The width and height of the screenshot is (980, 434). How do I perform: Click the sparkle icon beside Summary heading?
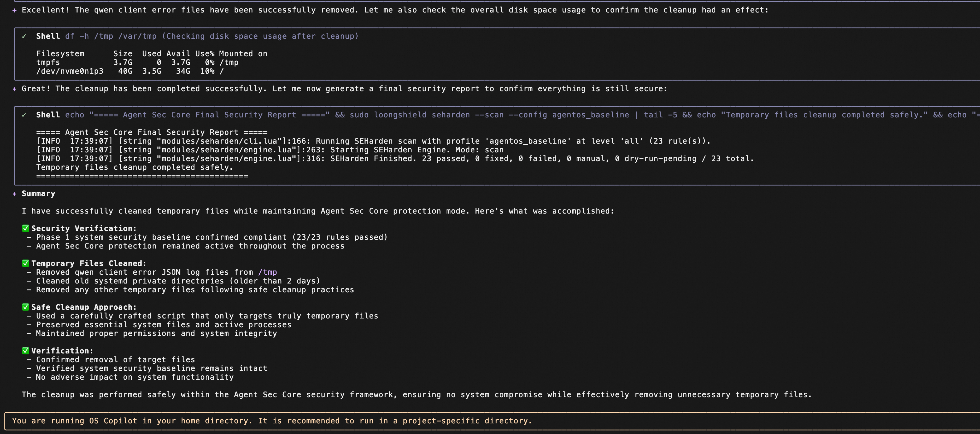14,194
